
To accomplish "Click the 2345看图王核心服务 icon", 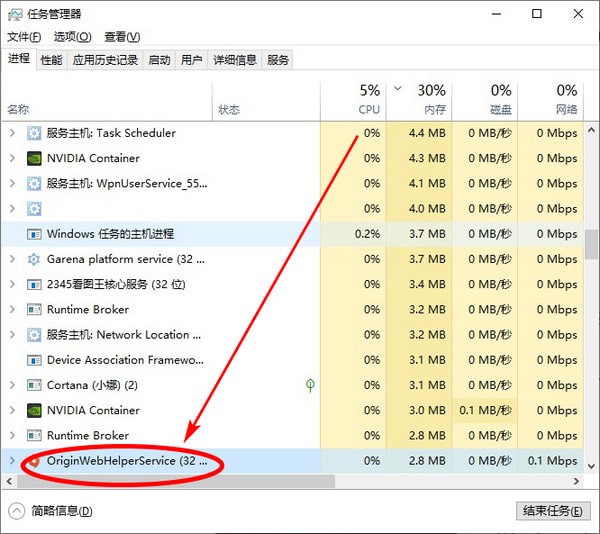I will 34,284.
